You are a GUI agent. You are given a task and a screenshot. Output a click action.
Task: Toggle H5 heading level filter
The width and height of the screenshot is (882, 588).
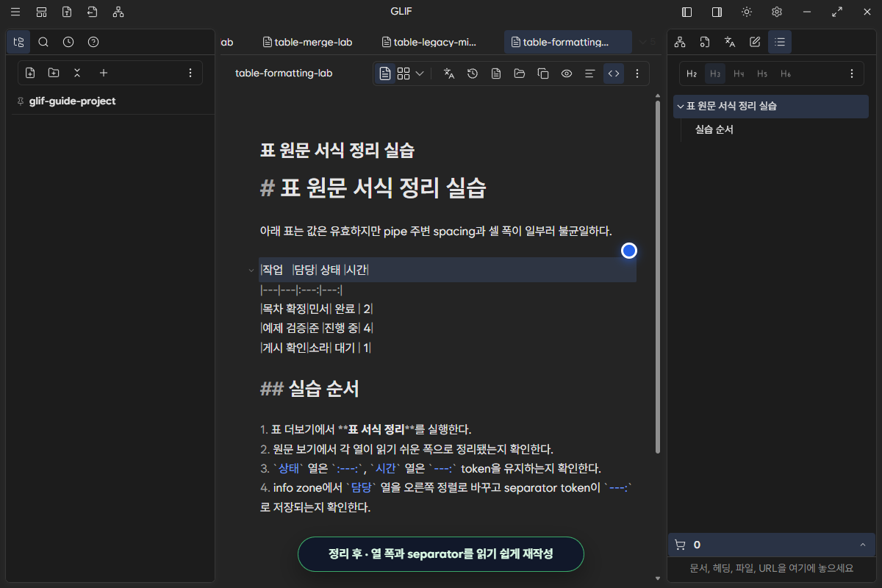tap(762, 73)
